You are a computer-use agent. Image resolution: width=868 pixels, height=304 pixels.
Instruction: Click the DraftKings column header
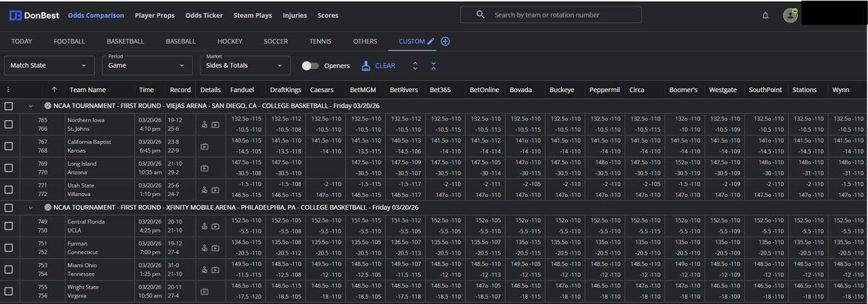point(286,90)
